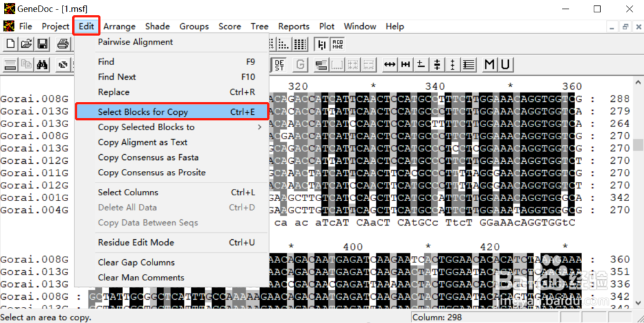Click the Open file folder icon
The image size is (644, 323).
pyautogui.click(x=26, y=44)
